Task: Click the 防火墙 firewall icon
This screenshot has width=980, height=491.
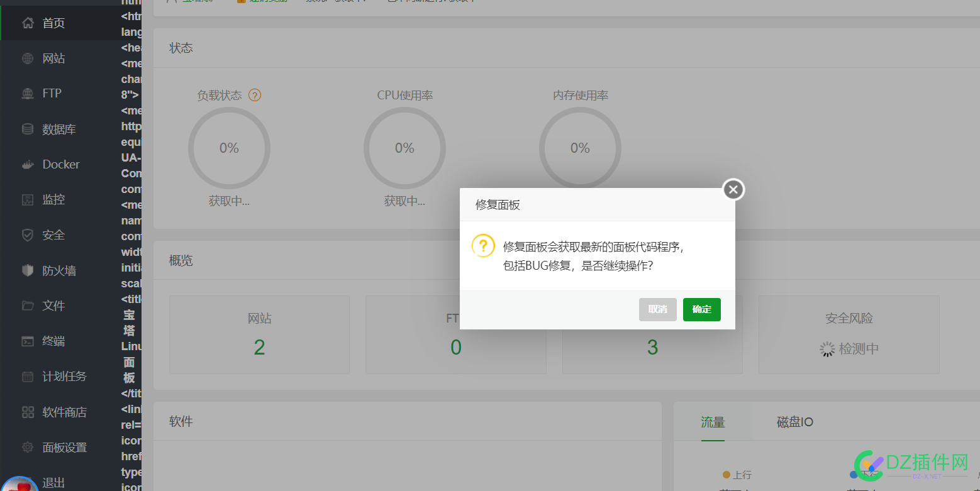Action: [28, 270]
